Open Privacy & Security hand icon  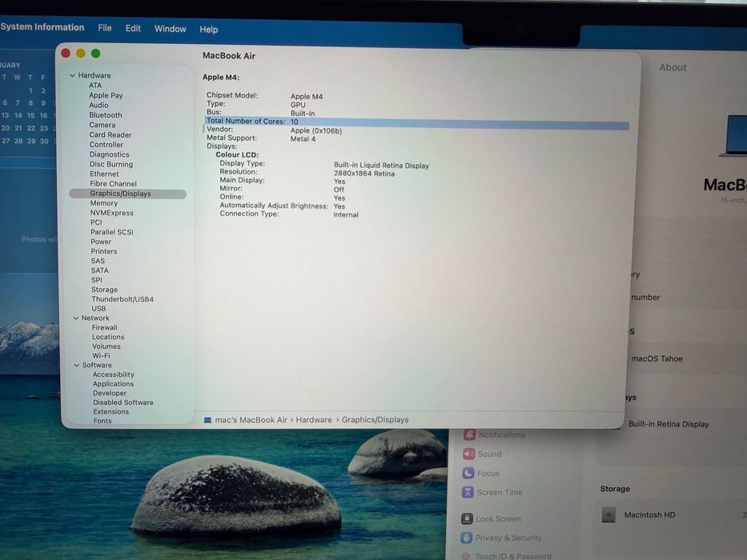(x=467, y=538)
